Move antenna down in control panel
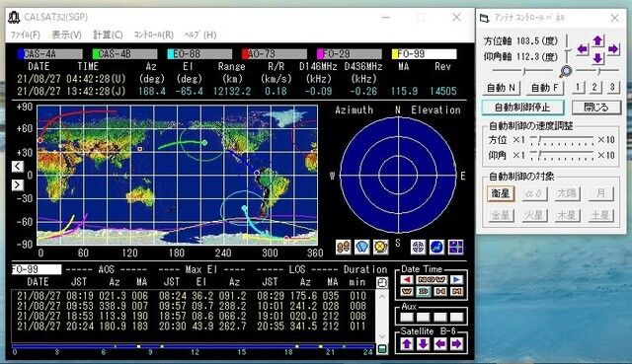 [x=597, y=58]
